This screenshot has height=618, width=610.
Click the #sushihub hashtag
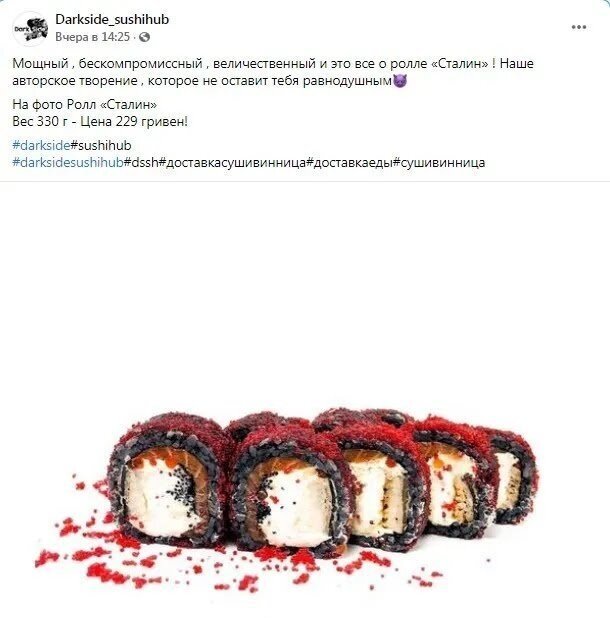[101, 145]
